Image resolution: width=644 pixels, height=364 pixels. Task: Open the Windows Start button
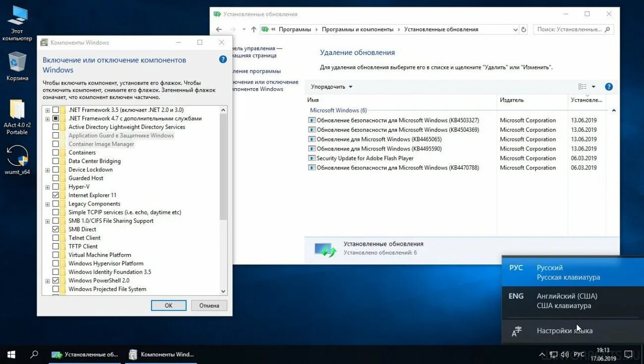(11, 355)
